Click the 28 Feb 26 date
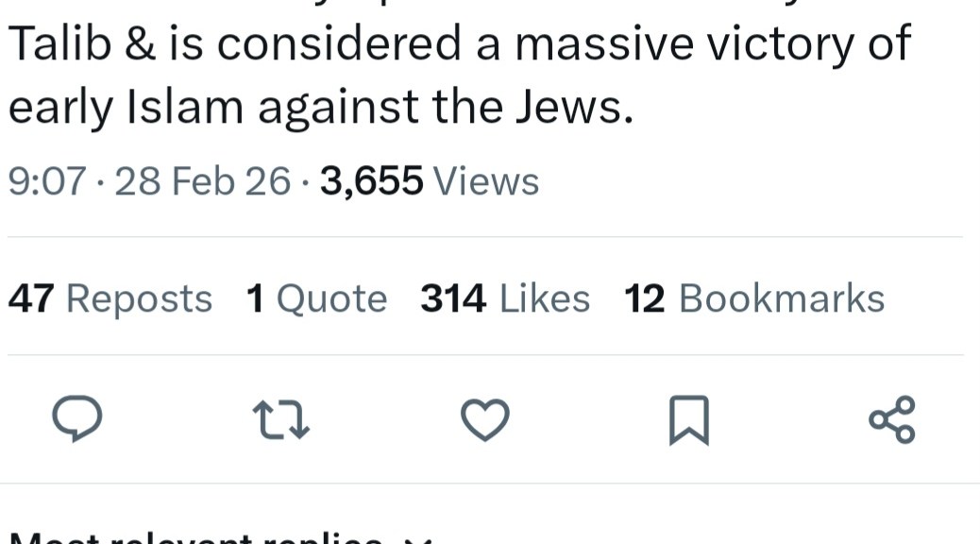Viewport: 980px width, 544px height. pyautogui.click(x=203, y=180)
